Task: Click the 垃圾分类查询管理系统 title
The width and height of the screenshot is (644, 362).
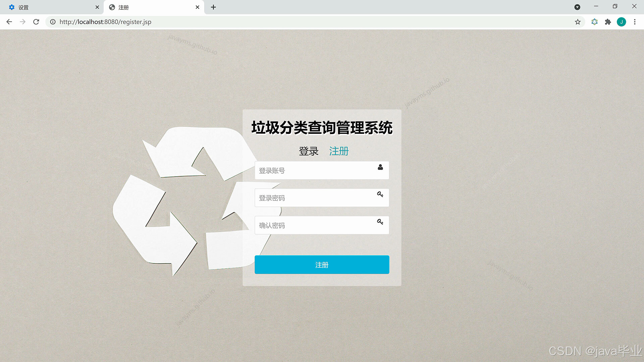Action: pos(322,128)
